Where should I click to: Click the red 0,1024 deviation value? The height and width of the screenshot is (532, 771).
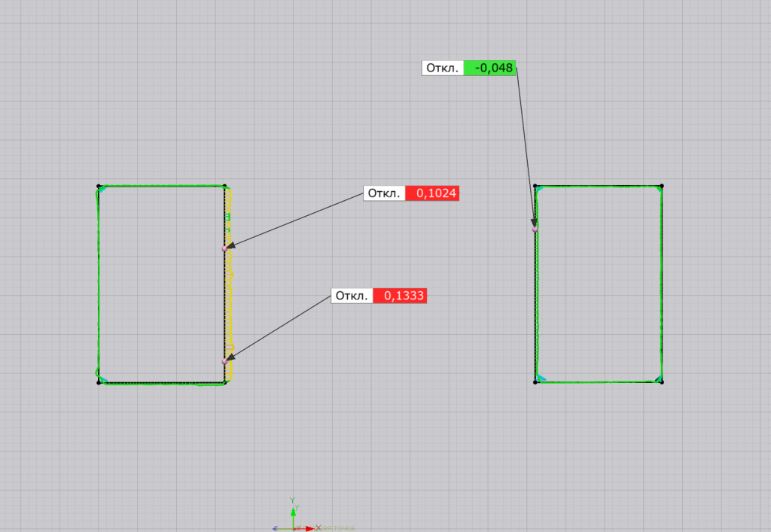point(432,193)
